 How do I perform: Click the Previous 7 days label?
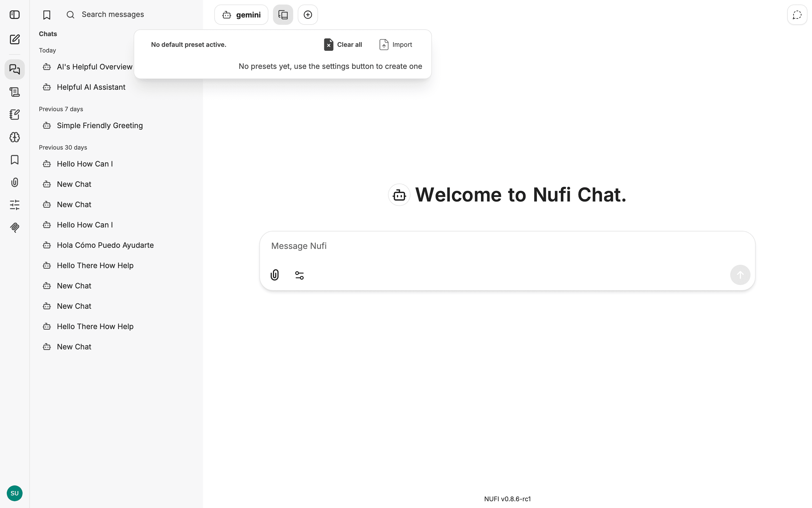[61, 109]
